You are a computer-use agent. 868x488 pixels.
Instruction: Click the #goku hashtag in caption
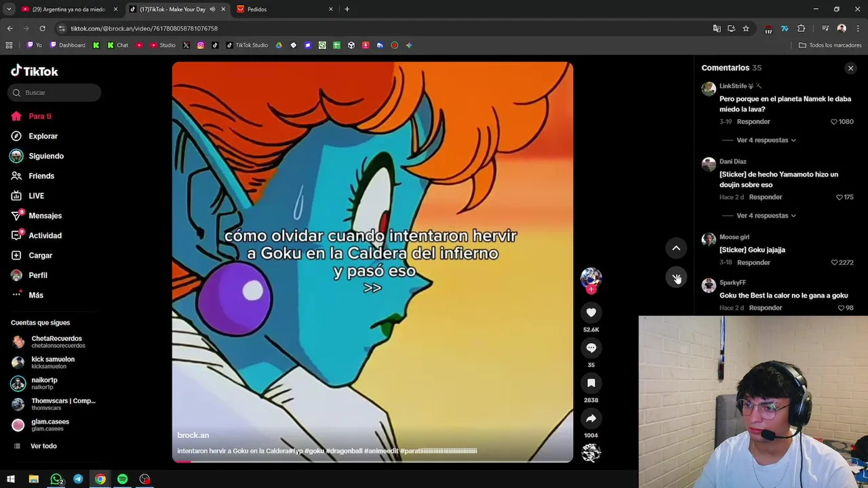pos(314,451)
